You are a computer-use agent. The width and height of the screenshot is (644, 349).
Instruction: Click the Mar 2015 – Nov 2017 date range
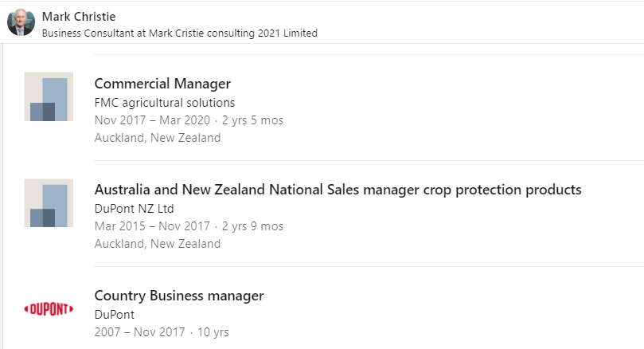tap(152, 226)
